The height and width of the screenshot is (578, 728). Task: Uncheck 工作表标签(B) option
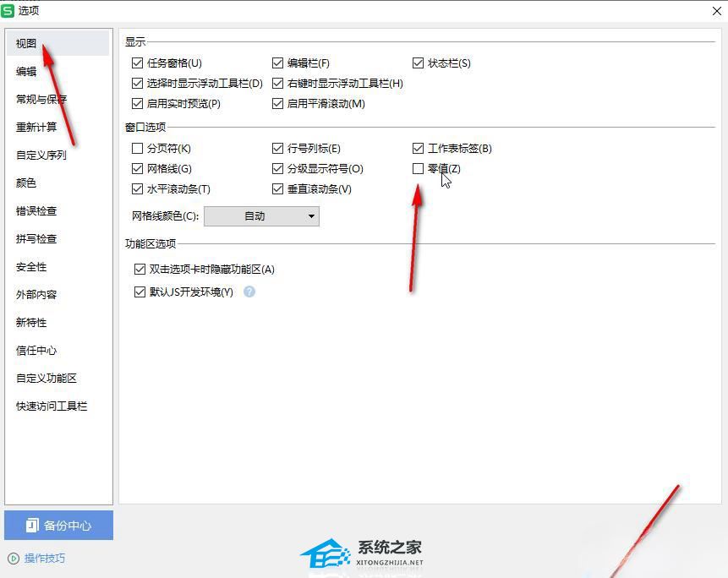(418, 149)
